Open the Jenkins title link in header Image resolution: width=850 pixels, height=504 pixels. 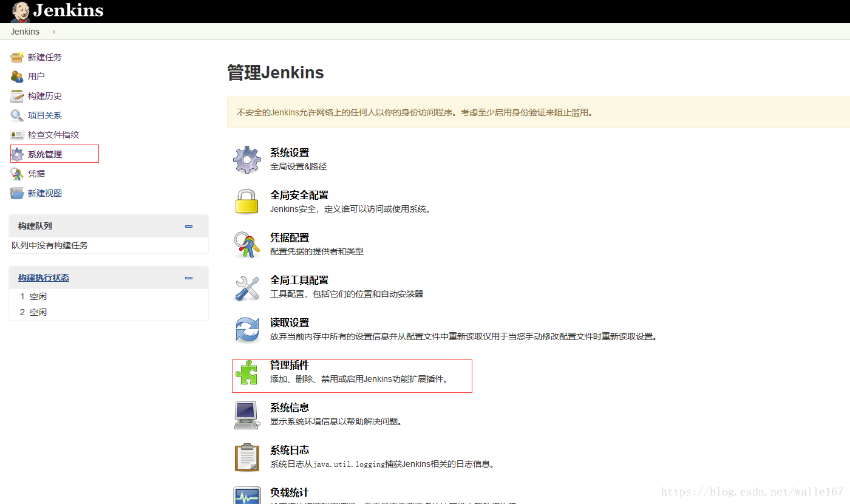(68, 11)
